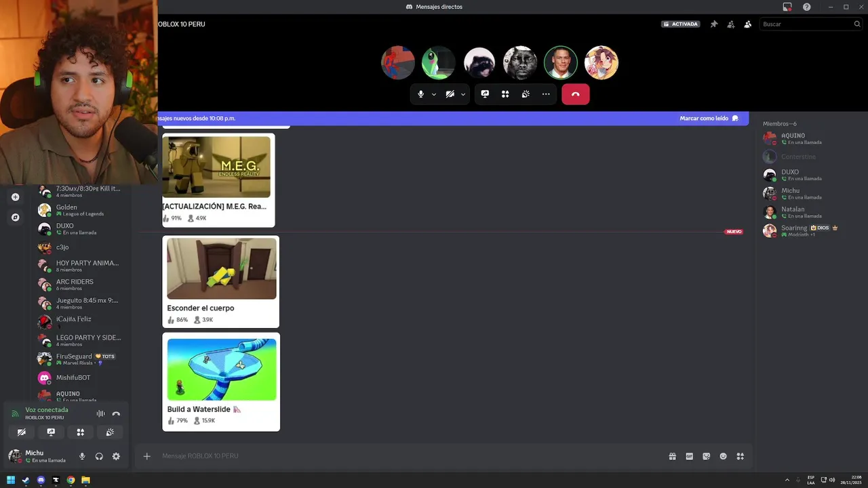Mute microphone next to Michu
This screenshot has width=868, height=488.
(x=82, y=456)
